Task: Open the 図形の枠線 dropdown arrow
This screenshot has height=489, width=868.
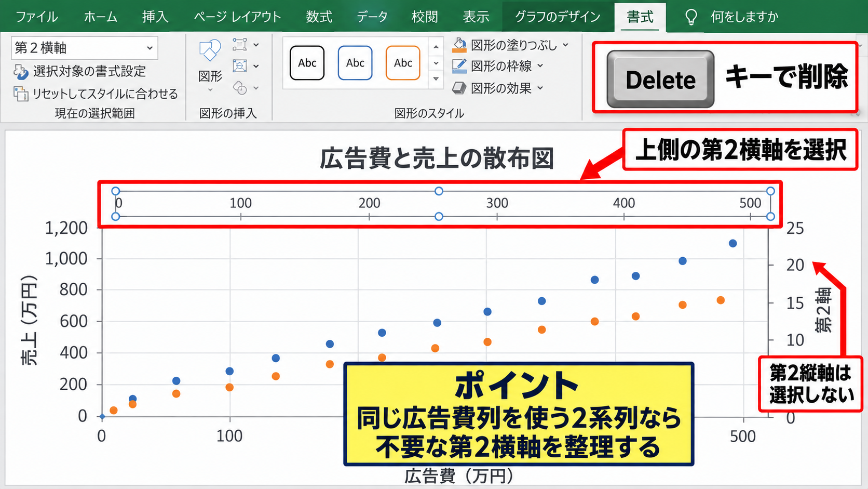Action: pyautogui.click(x=540, y=66)
